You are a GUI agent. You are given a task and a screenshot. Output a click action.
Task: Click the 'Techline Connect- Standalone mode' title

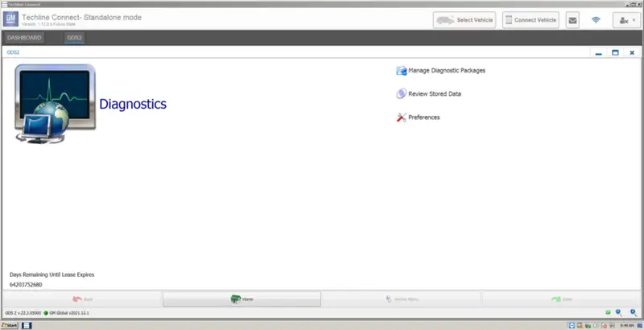pos(82,17)
